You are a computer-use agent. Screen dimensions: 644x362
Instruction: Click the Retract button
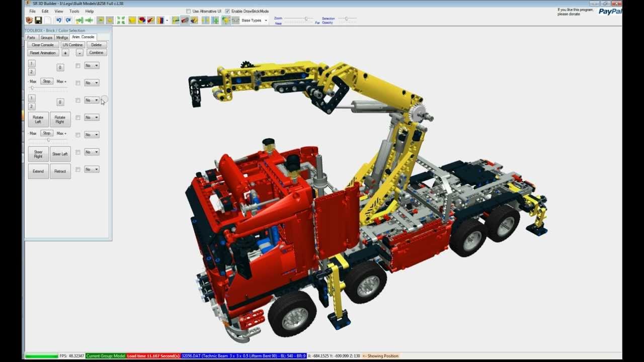60,171
